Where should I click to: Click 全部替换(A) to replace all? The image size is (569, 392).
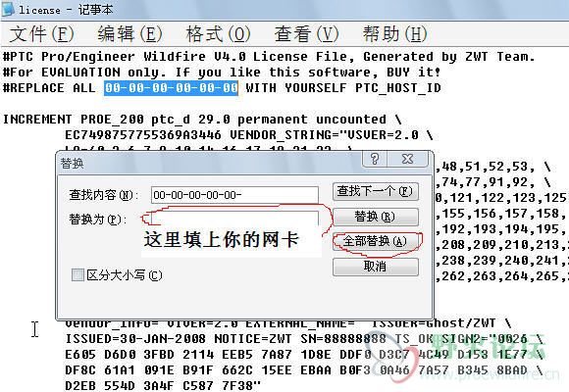[375, 241]
